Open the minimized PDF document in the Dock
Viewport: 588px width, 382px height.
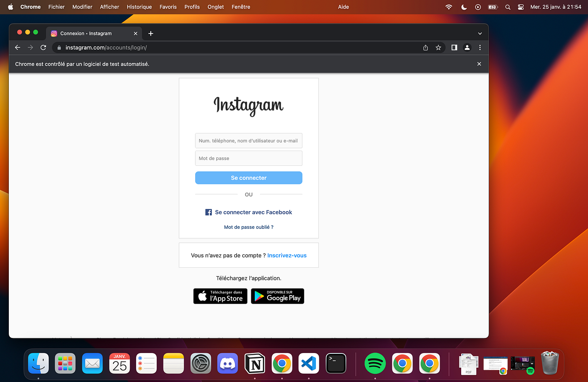tap(469, 364)
